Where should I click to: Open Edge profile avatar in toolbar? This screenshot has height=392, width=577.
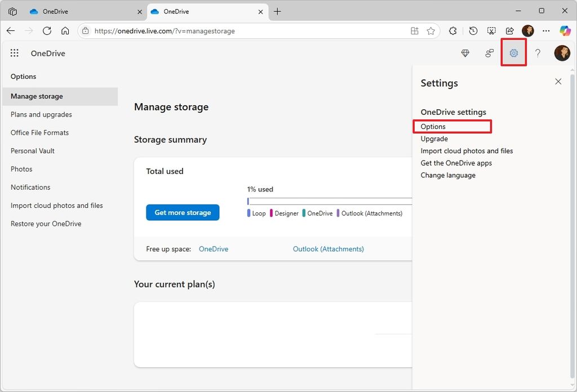point(527,31)
